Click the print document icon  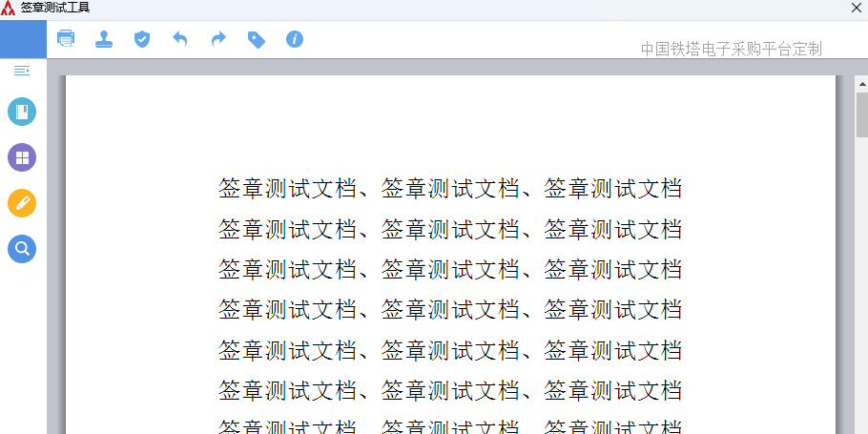click(66, 39)
